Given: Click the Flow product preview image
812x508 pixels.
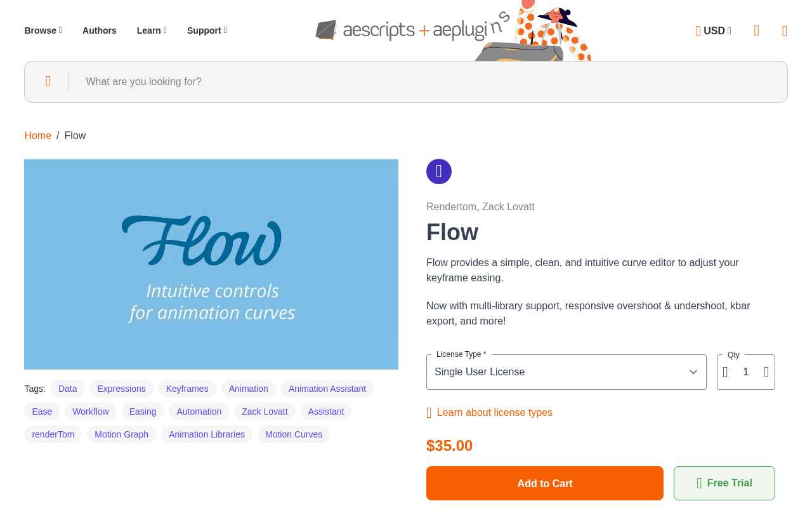Looking at the screenshot, I should click(x=211, y=264).
